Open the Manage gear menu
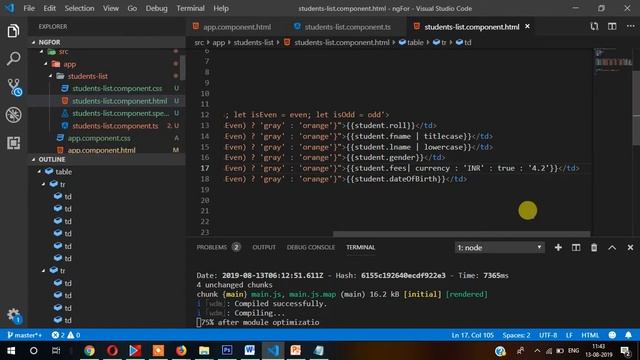Screen dimensions: 640x360 click(x=14, y=315)
